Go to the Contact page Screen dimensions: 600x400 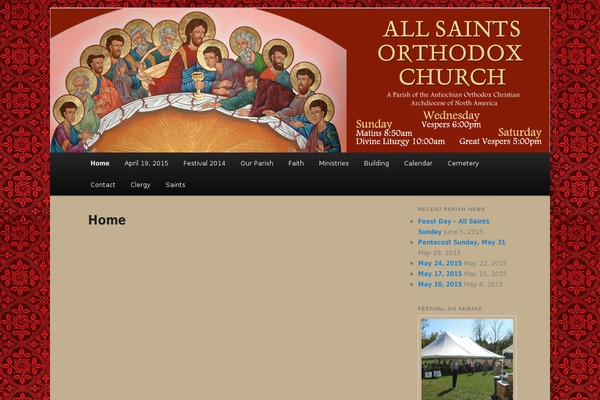pyautogui.click(x=103, y=185)
